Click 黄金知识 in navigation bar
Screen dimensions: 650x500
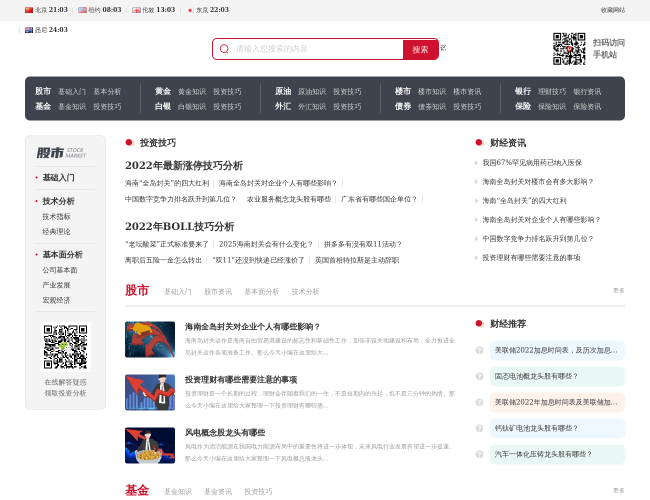pos(192,92)
